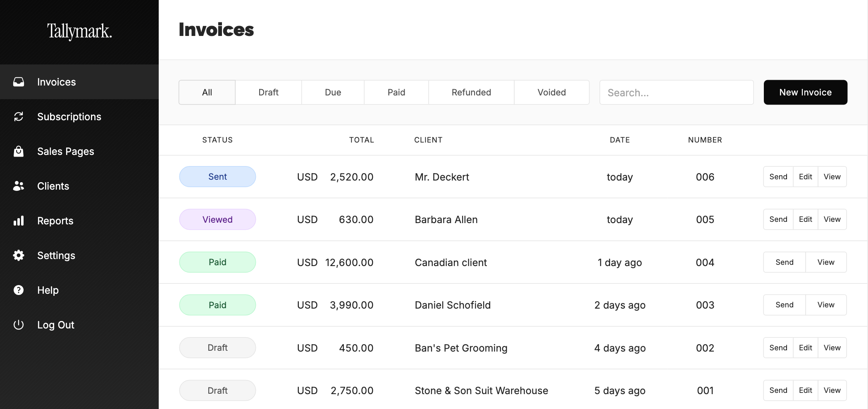868x409 pixels.
Task: Select the All filter tab
Action: click(x=207, y=92)
